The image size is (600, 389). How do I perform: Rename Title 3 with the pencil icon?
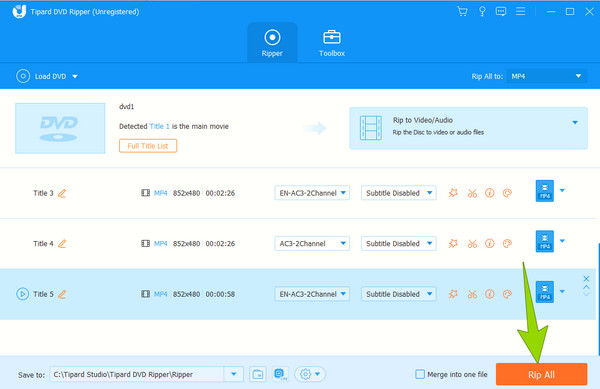pos(62,193)
